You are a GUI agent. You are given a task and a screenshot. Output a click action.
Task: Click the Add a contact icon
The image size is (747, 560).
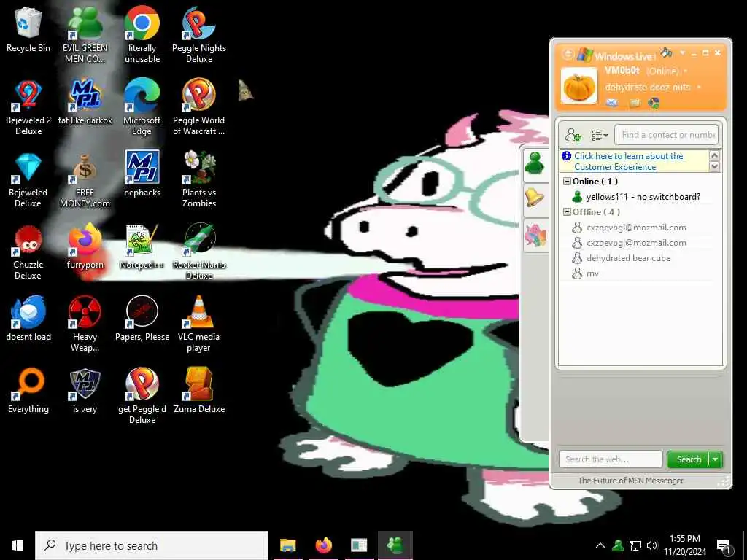[573, 135]
